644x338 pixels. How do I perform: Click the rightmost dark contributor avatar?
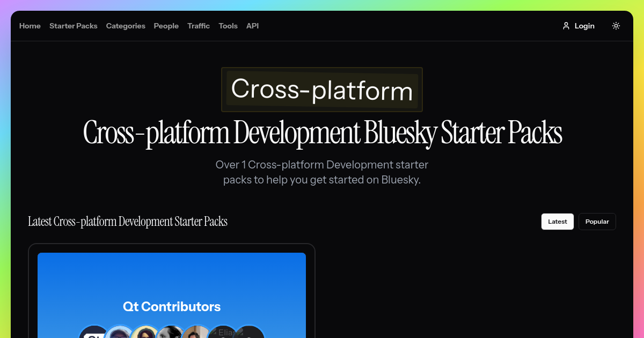248,334
